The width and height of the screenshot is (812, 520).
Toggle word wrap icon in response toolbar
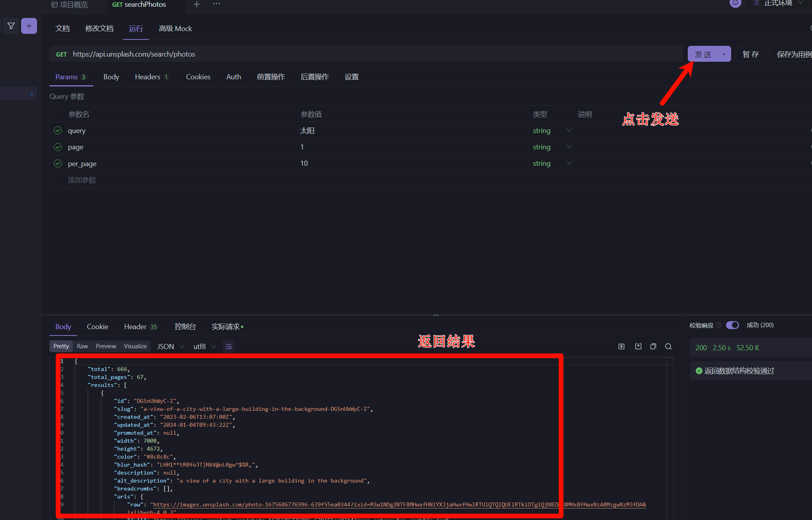tap(229, 347)
